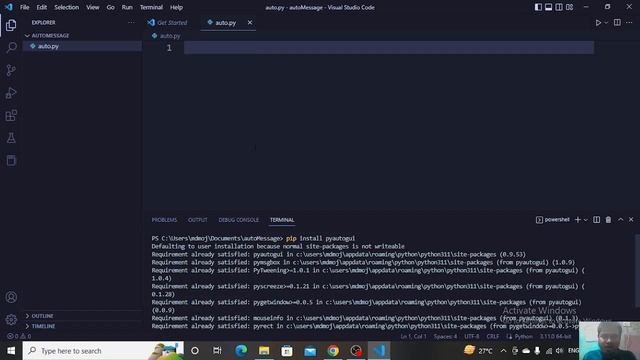Open the Selection menu
This screenshot has height=360, width=640.
(x=67, y=7)
